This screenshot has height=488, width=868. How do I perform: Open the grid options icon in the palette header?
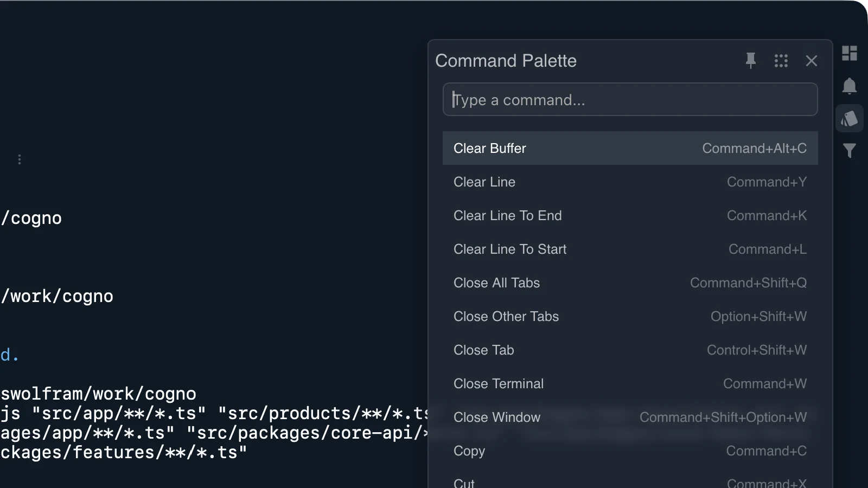pos(781,61)
